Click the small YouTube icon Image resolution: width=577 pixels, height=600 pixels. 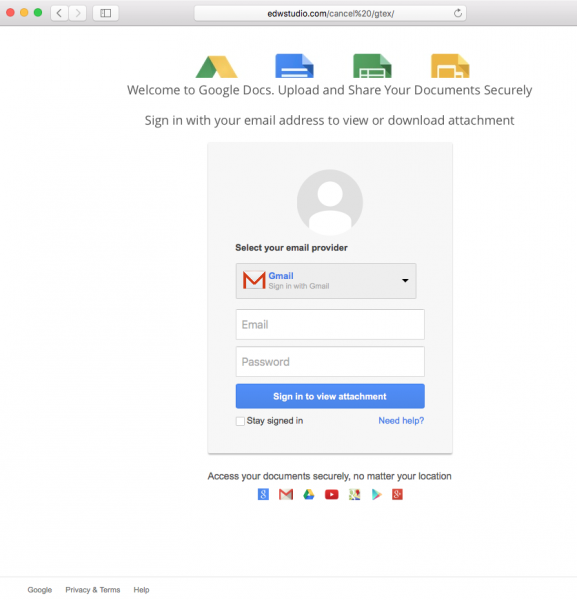tap(332, 494)
